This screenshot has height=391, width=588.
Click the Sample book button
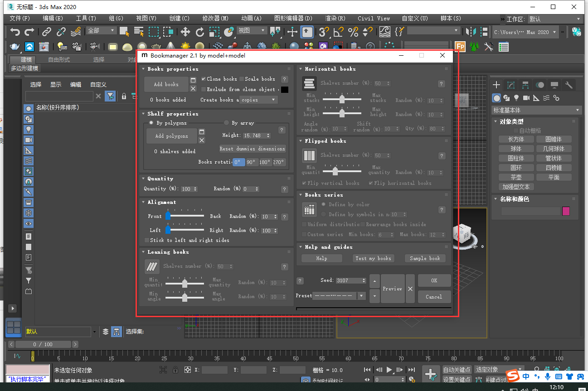click(x=425, y=258)
